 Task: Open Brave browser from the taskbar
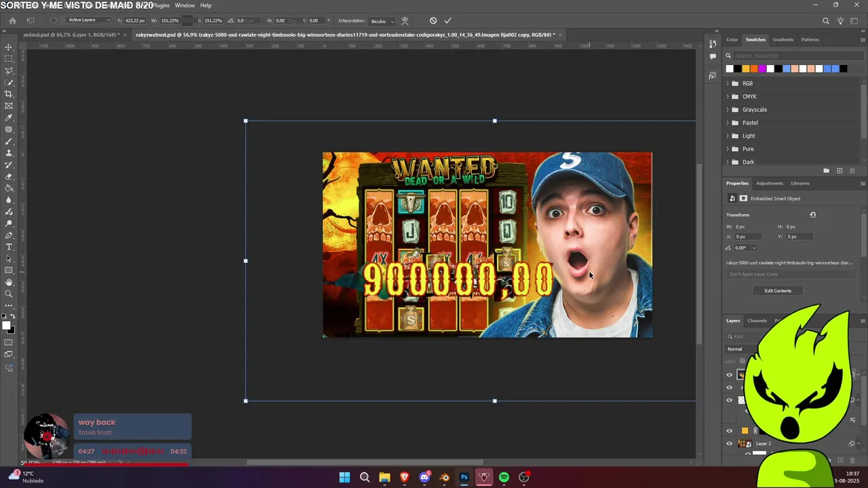[x=405, y=477]
